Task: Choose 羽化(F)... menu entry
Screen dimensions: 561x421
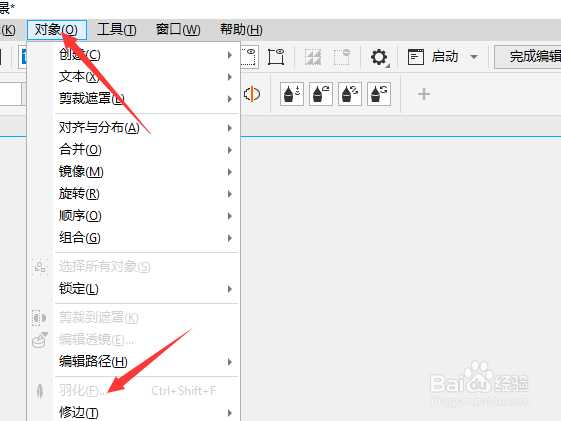Action: [x=133, y=391]
